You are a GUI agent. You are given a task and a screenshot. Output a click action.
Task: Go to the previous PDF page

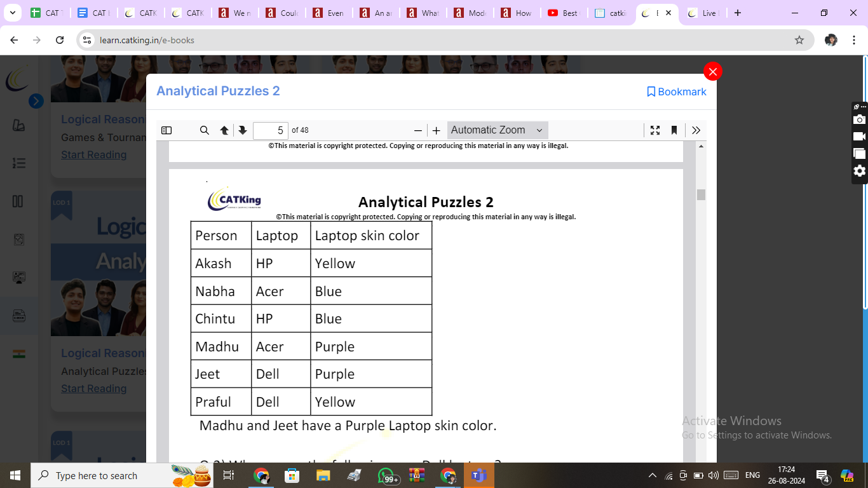pos(224,130)
